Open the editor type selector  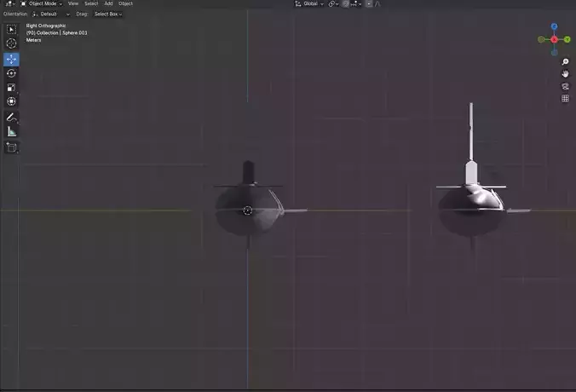click(10, 3)
